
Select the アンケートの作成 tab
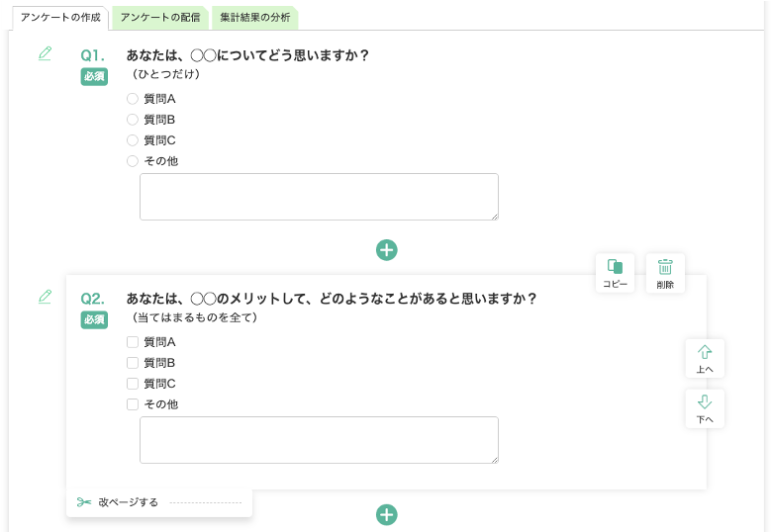click(x=60, y=17)
